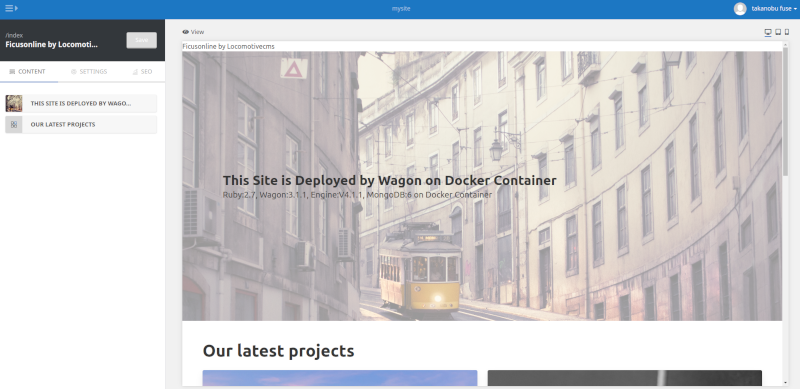Switch to the CONTENT tab

coord(28,71)
